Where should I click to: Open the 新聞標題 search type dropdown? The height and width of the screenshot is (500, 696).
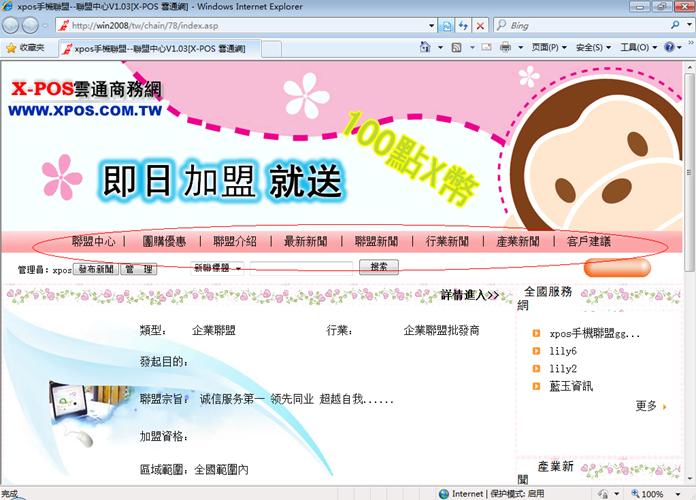point(217,268)
